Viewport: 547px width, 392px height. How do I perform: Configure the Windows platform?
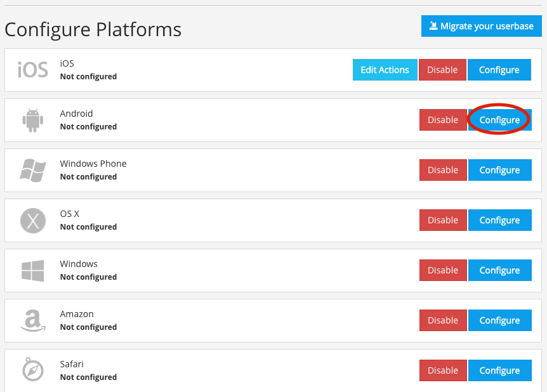[x=499, y=270]
